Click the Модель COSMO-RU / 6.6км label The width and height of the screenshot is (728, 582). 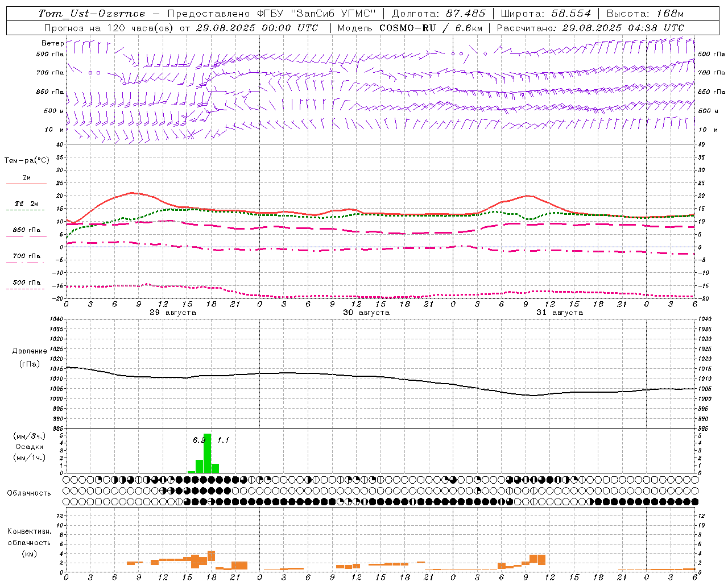(410, 28)
